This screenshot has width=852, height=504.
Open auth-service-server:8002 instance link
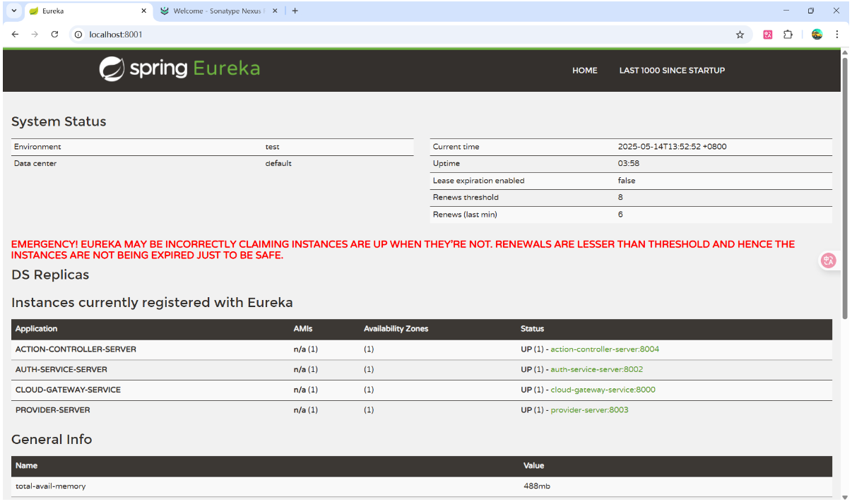coord(597,369)
